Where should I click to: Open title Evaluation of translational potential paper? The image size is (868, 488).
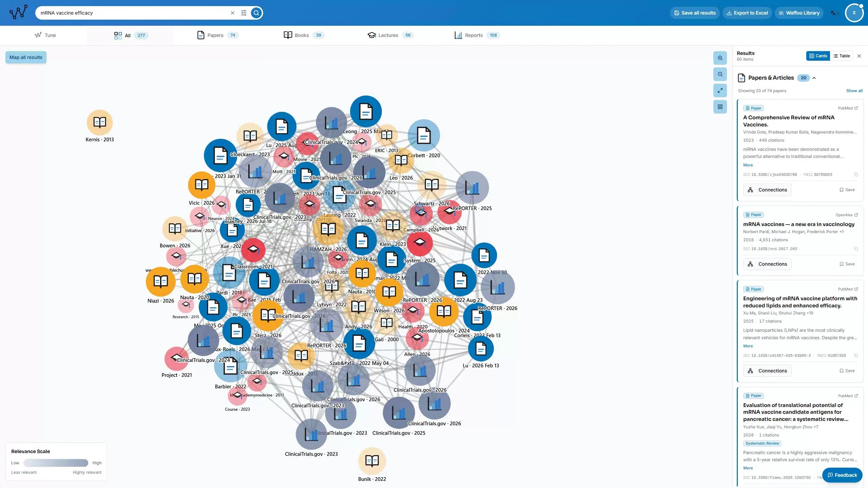[795, 412]
